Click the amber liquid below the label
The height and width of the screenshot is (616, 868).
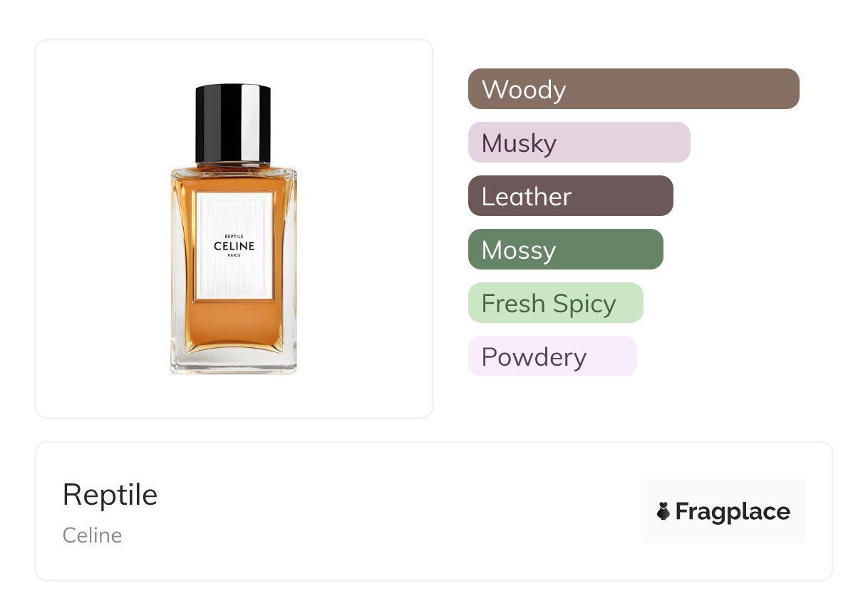pos(234,324)
